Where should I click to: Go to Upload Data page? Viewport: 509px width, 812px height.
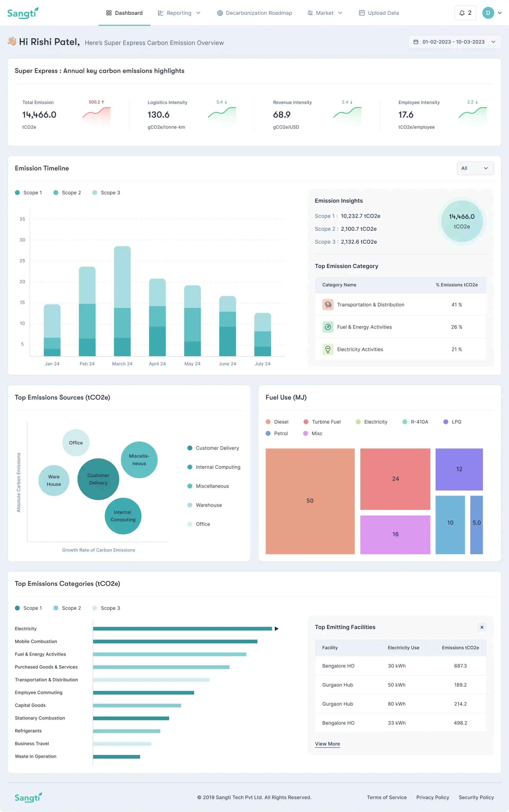[379, 13]
